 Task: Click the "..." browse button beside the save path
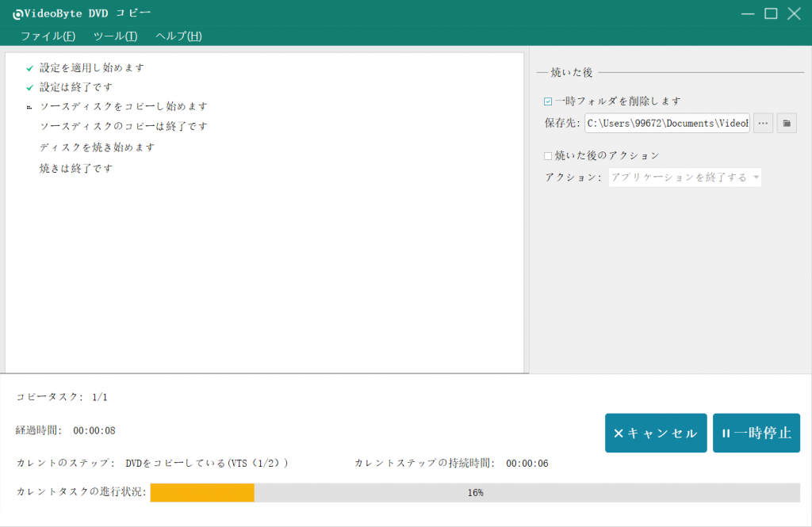(763, 123)
